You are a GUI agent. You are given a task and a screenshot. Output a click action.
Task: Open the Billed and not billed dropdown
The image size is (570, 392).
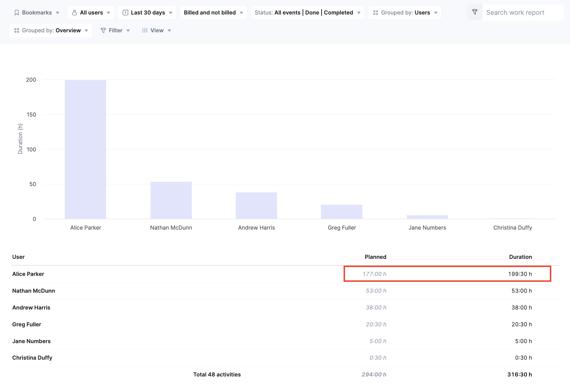[213, 12]
